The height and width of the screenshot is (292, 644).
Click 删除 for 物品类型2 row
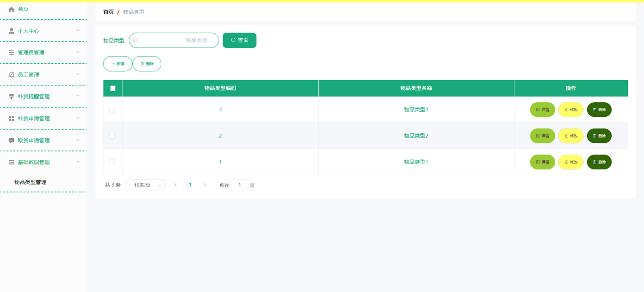pyautogui.click(x=599, y=136)
